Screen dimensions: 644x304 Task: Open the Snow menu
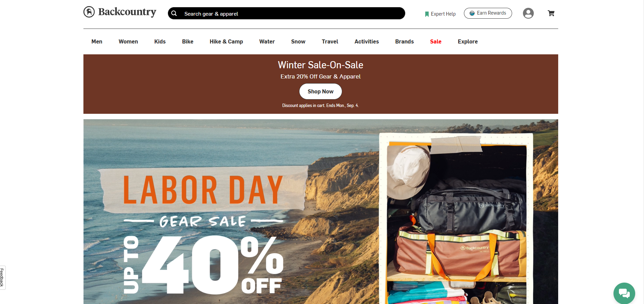298,41
